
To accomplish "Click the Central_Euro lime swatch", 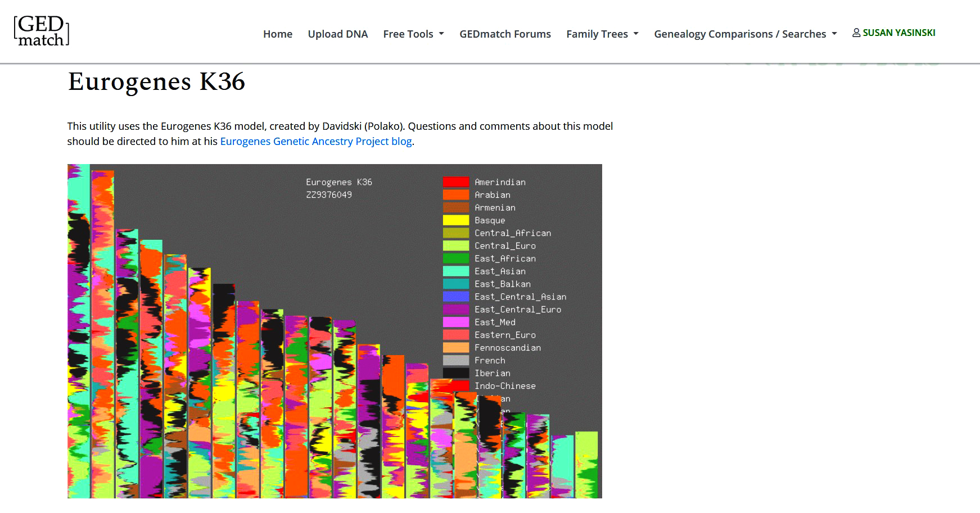I will click(456, 246).
